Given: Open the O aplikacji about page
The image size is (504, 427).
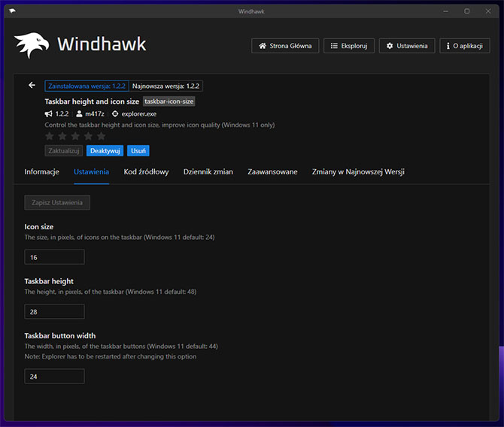Looking at the screenshot, I should [x=464, y=46].
